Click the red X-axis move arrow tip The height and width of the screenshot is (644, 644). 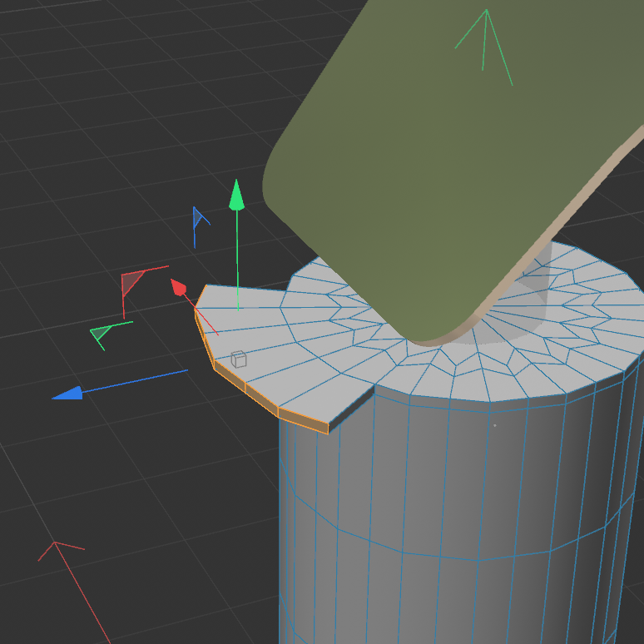pos(179,287)
